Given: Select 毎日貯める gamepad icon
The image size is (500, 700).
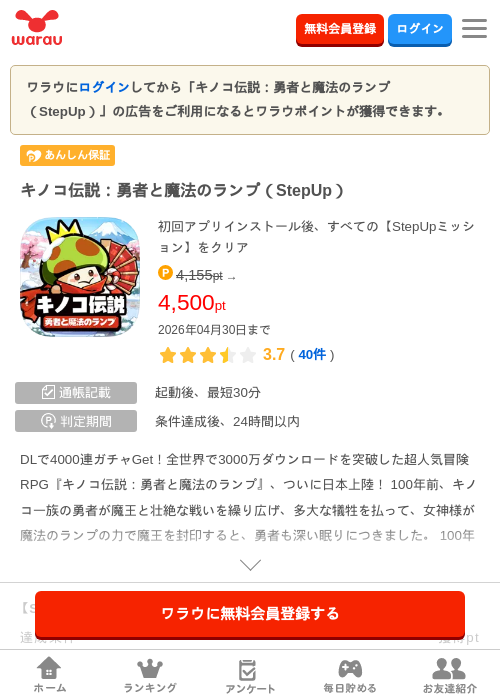Looking at the screenshot, I should tap(350, 668).
